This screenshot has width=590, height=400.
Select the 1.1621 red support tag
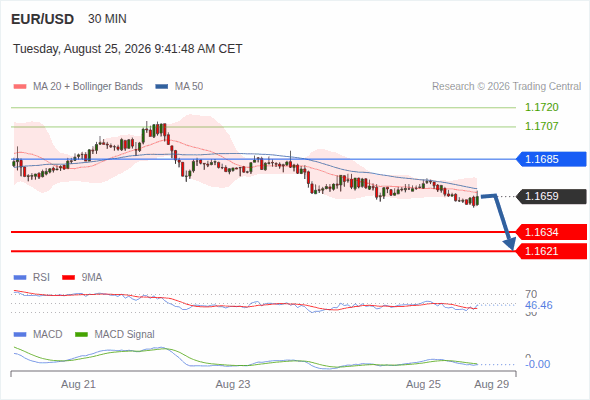(x=551, y=251)
